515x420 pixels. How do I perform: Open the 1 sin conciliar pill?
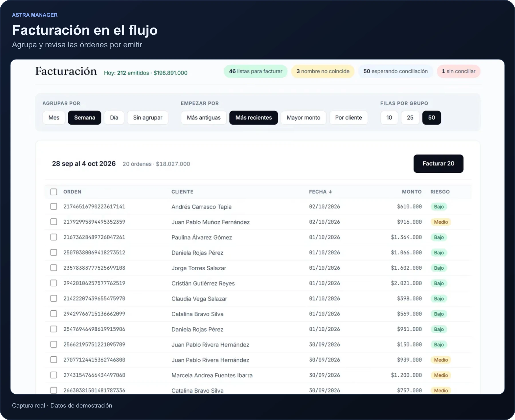[458, 71]
